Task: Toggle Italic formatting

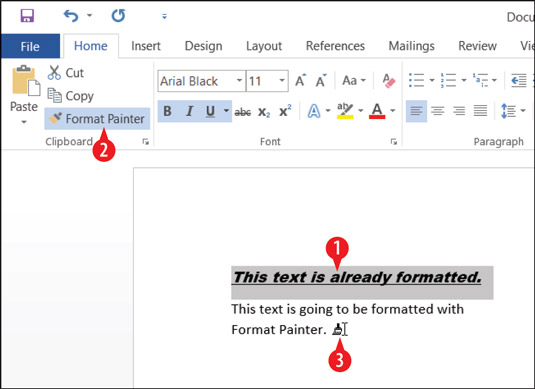Action: coord(189,111)
